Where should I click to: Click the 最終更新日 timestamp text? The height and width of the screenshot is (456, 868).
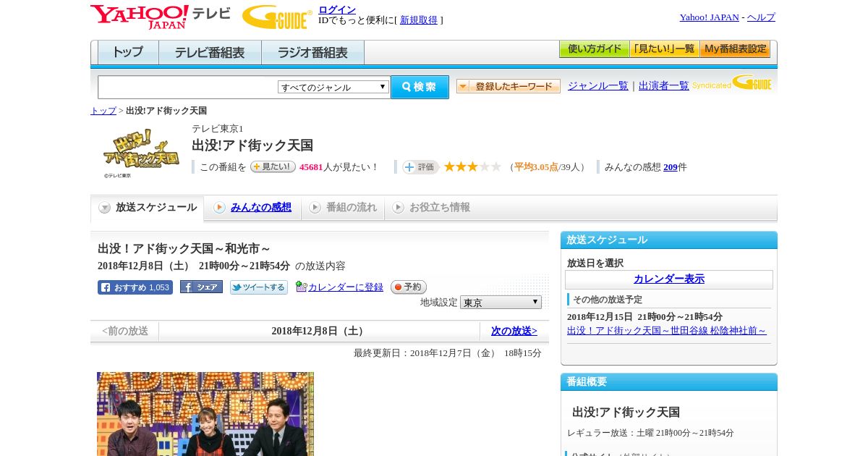point(448,353)
